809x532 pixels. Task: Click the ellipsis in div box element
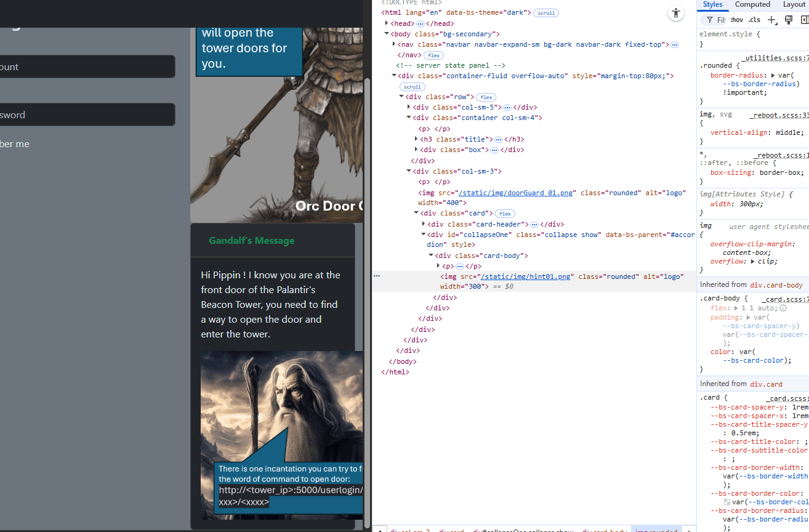(x=494, y=150)
